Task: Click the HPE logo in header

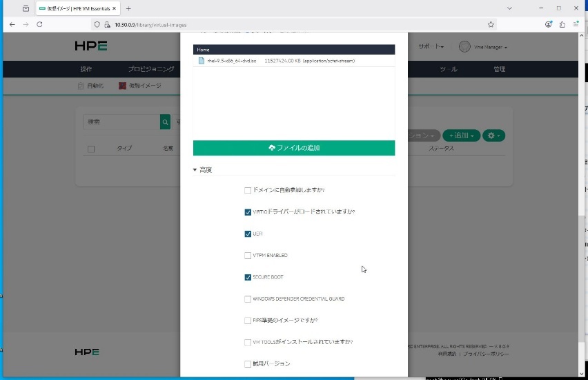Action: pos(91,46)
